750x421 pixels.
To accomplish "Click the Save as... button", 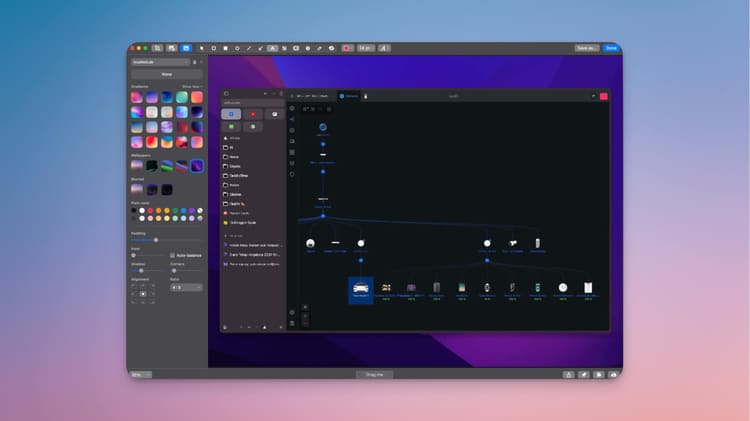I will tap(586, 48).
